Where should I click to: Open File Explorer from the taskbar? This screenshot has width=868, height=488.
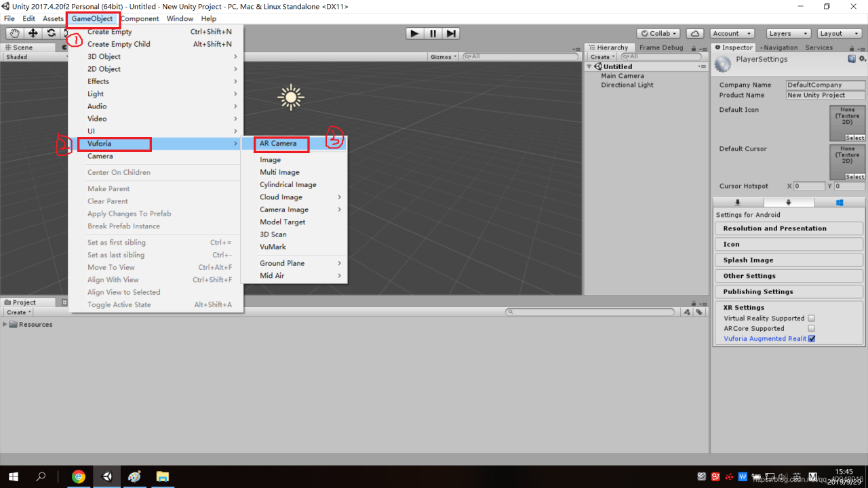pos(162,476)
